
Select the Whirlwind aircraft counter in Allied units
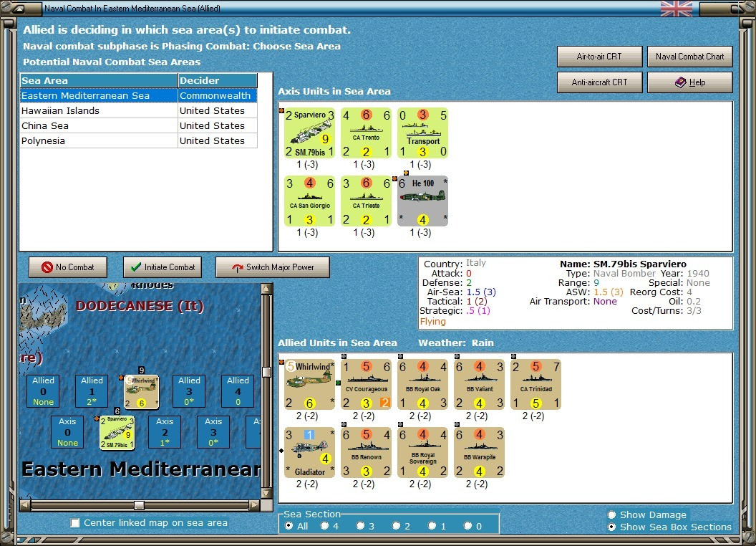tap(309, 384)
